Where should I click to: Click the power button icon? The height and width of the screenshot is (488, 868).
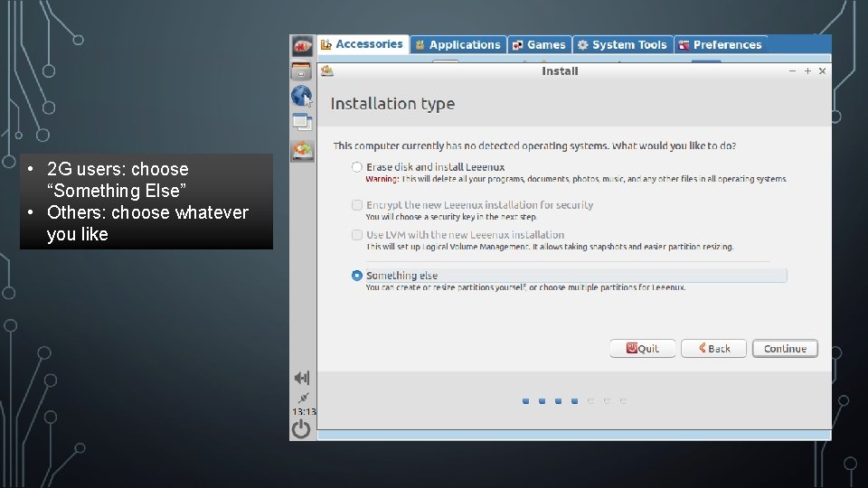(301, 428)
